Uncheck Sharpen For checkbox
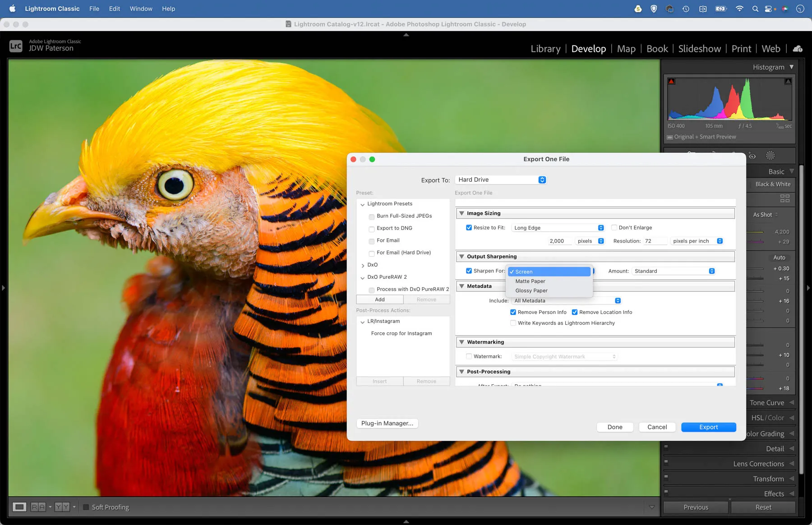Screen dimensions: 812x525 tap(469, 271)
